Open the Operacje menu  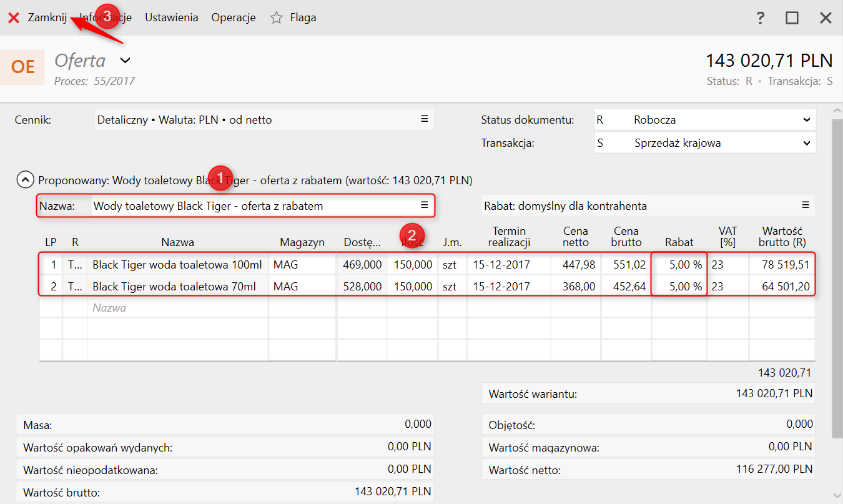[x=234, y=17]
